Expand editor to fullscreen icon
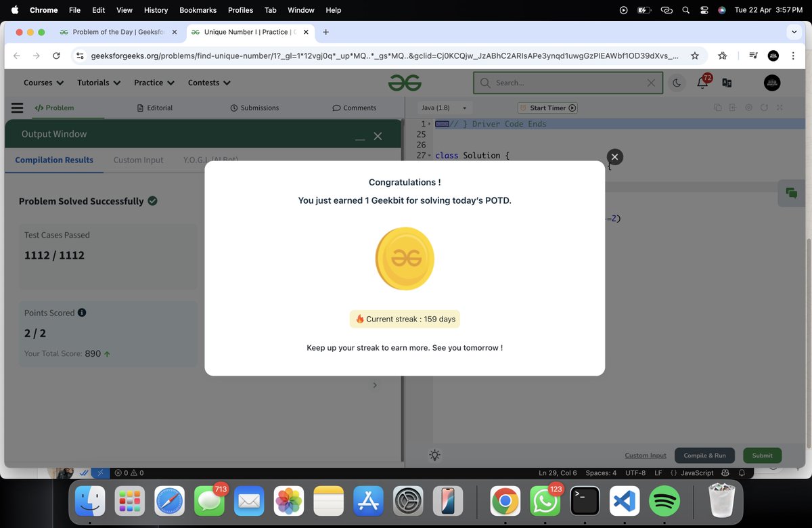This screenshot has width=812, height=528. pyautogui.click(x=780, y=108)
